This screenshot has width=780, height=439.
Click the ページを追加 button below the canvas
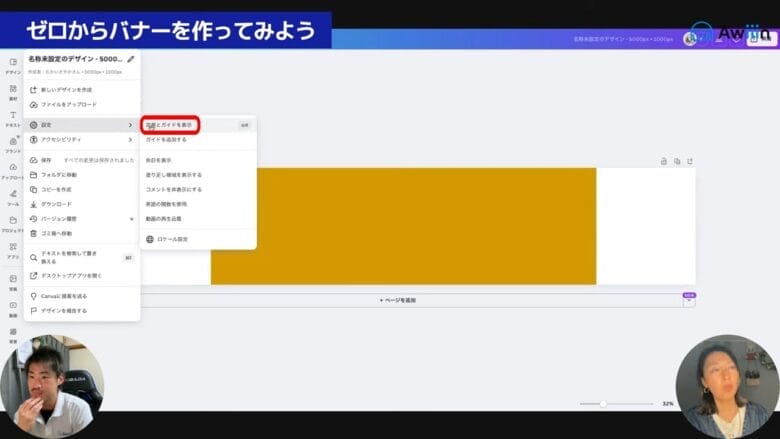(398, 300)
